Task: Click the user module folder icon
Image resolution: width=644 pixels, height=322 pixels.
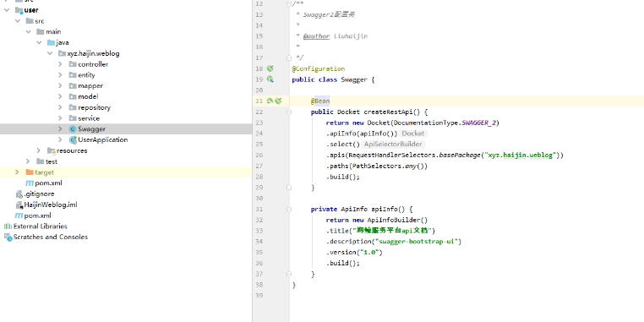Action: click(x=19, y=10)
